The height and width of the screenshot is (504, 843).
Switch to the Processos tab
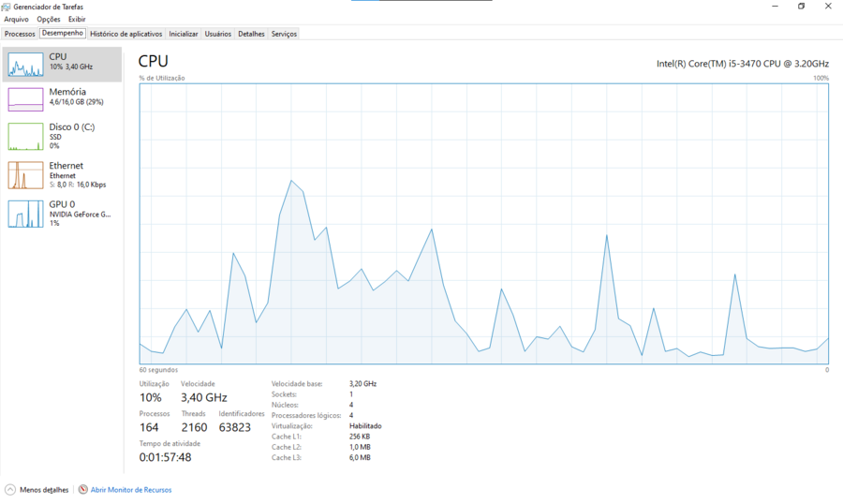click(20, 34)
